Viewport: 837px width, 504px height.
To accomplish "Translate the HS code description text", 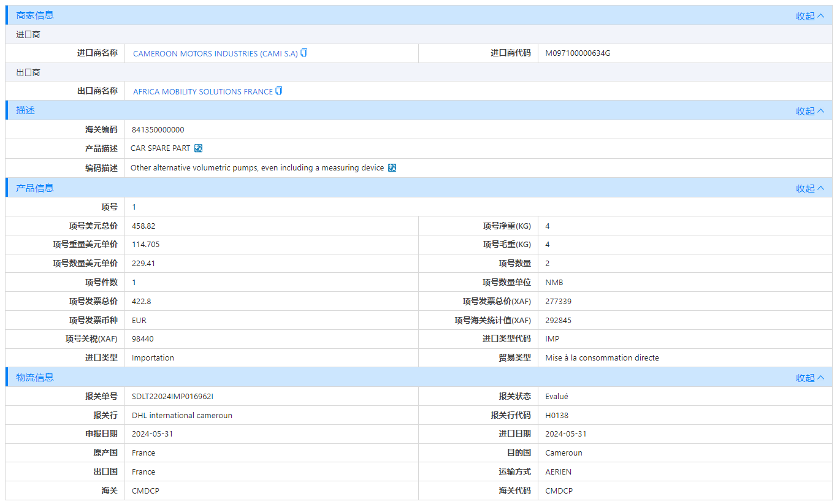I will click(x=391, y=167).
